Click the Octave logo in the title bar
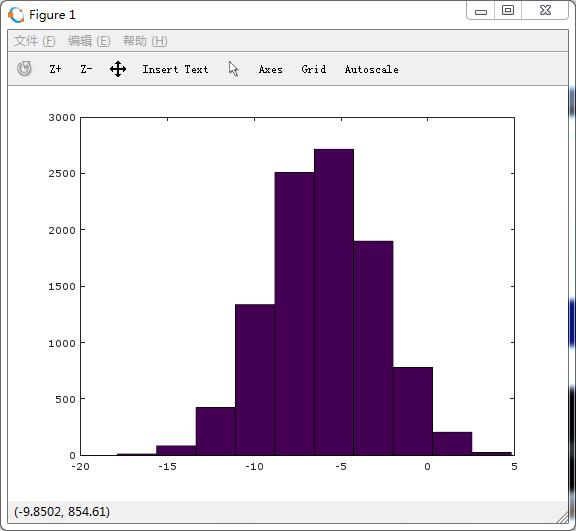 16,15
